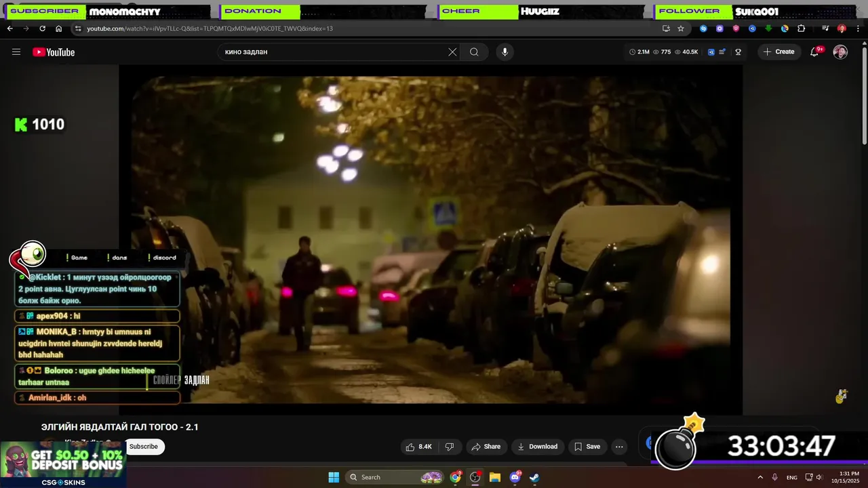The image size is (868, 488).
Task: Open Steam from taskbar
Action: pos(534,477)
